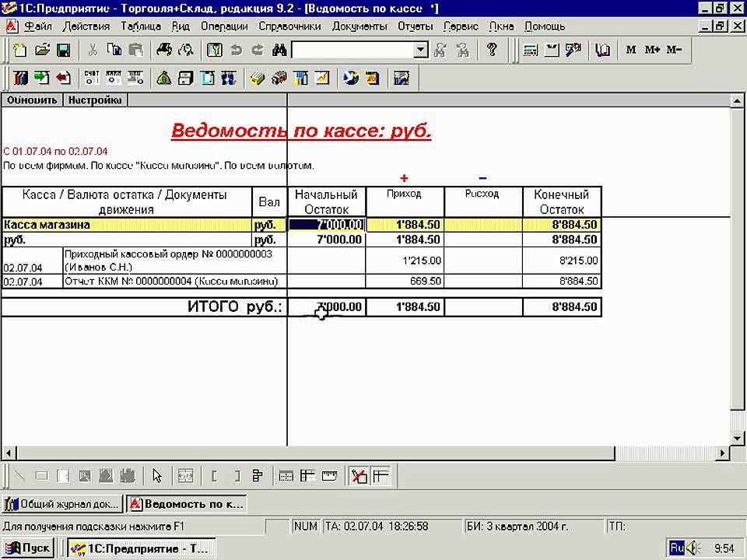
Task: Click the yellow goods box icon
Action: pyautogui.click(x=258, y=78)
